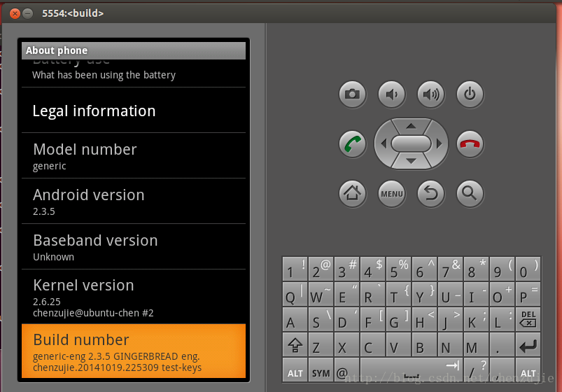Click the right ALT key
The height and width of the screenshot is (392, 562).
528,370
